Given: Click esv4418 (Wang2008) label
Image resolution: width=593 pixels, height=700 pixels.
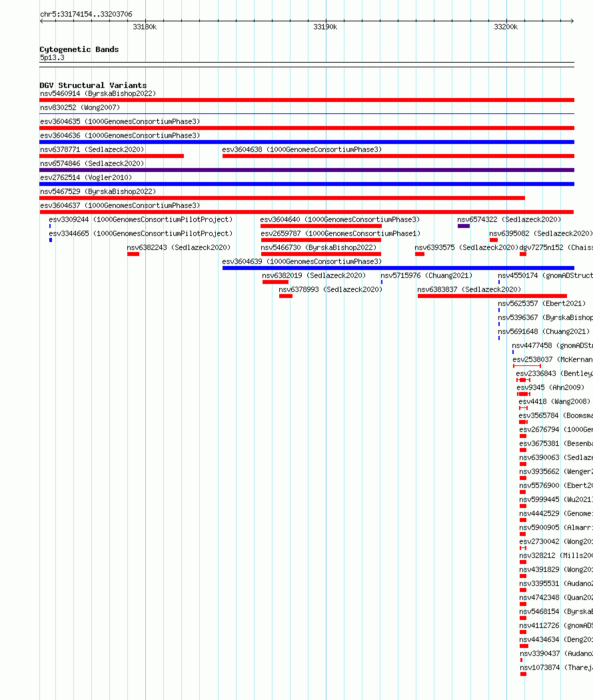Looking at the screenshot, I should coord(554,401).
